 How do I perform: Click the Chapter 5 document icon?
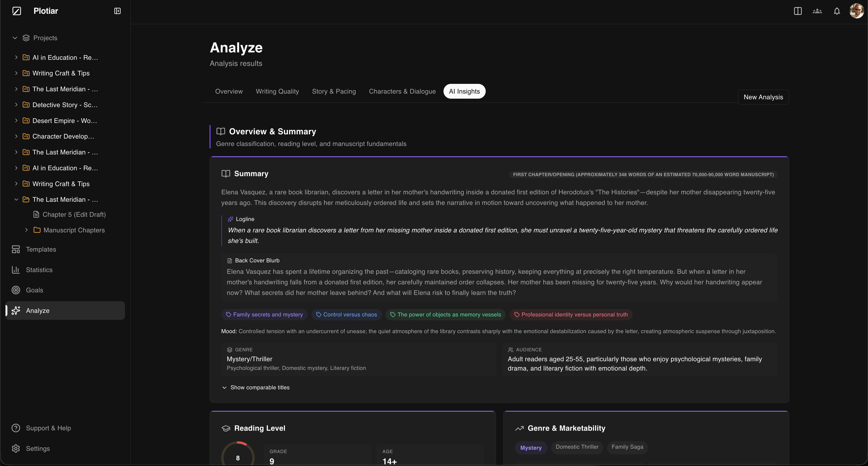coord(36,214)
